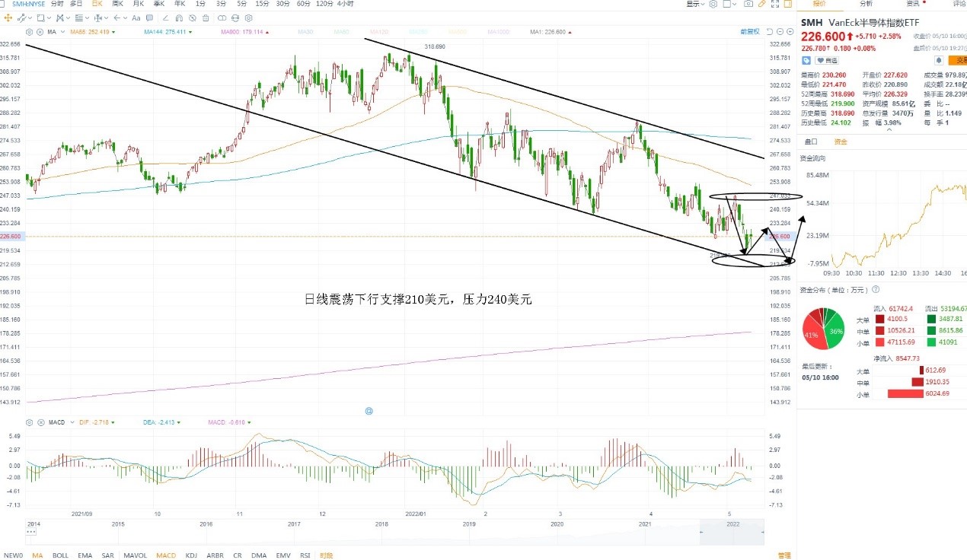Open the 分析 analysis tab
The width and height of the screenshot is (967, 560).
[866, 4]
